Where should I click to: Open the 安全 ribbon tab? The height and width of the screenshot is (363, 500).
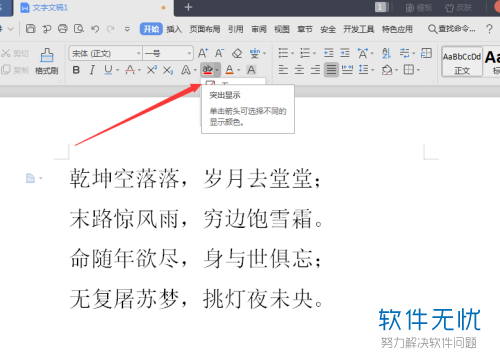pyautogui.click(x=328, y=29)
